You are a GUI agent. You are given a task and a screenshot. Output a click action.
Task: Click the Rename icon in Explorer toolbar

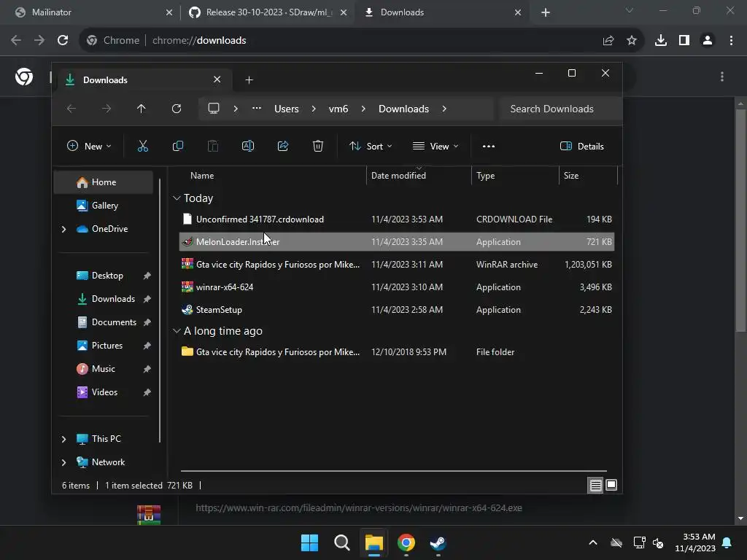tap(248, 146)
